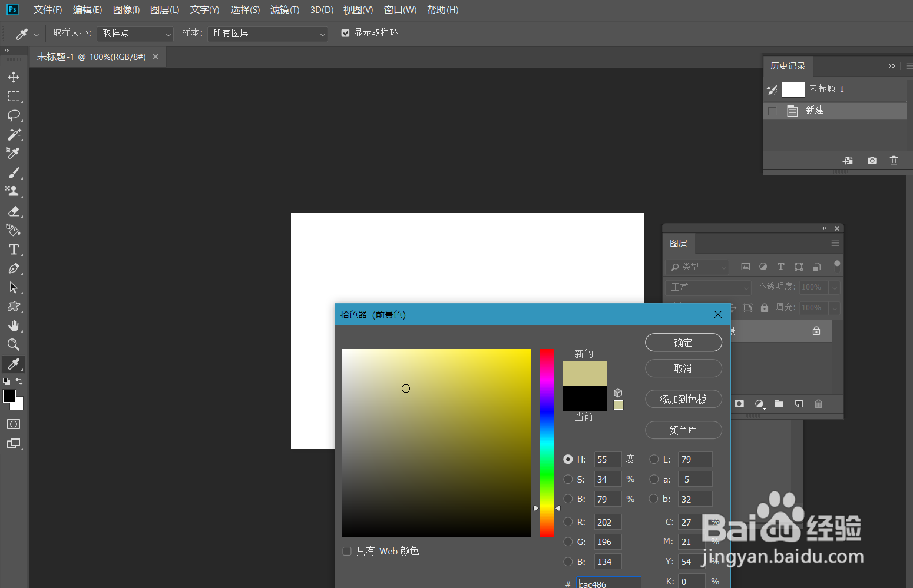Select the Move tool
The image size is (913, 588).
pos(14,77)
